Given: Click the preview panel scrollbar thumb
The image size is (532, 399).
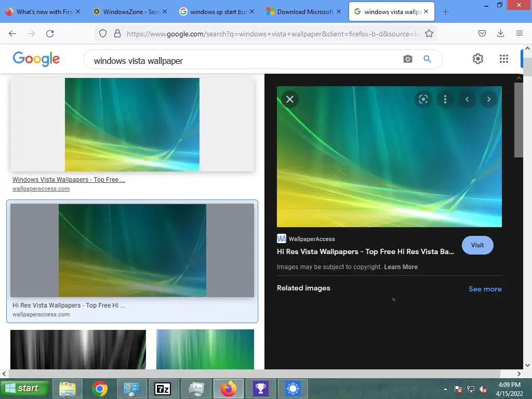Looking at the screenshot, I should click(518, 120).
